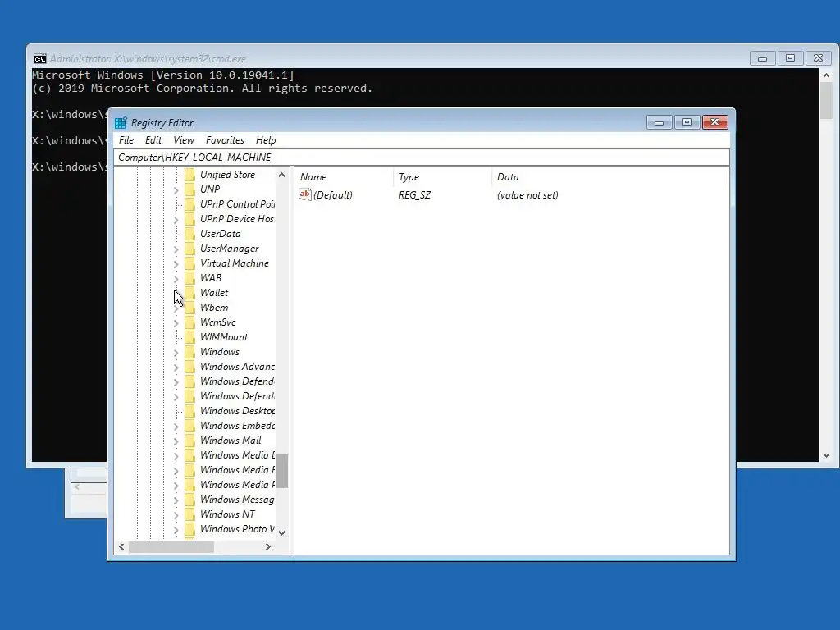Select the Unified Store key label
The width and height of the screenshot is (840, 630).
tap(228, 175)
